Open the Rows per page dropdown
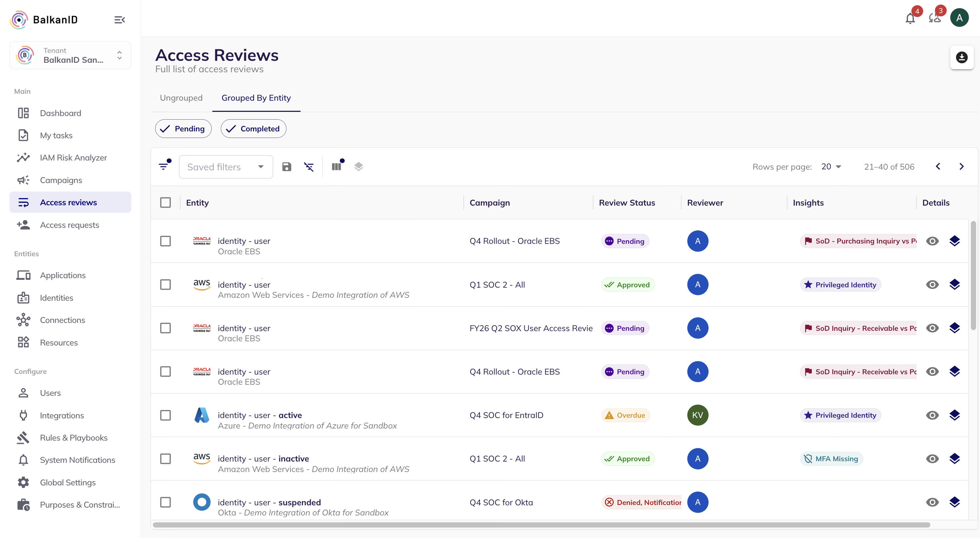Image resolution: width=980 pixels, height=538 pixels. [x=831, y=167]
